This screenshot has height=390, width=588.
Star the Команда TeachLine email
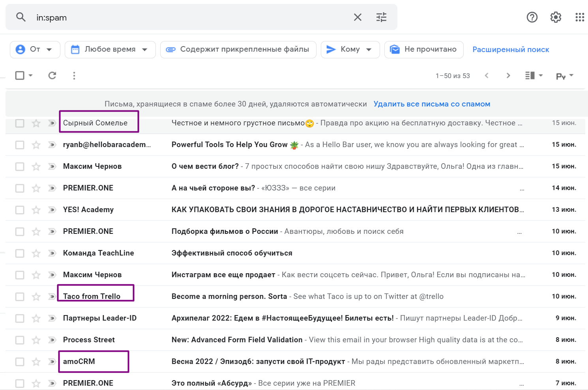pos(36,253)
